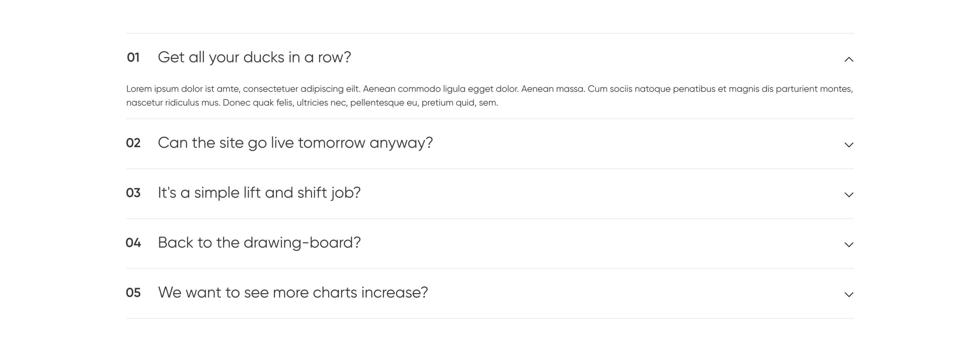Click 'parturient montes' in the answer text
Viewport: 980px width, 350px height.
814,89
